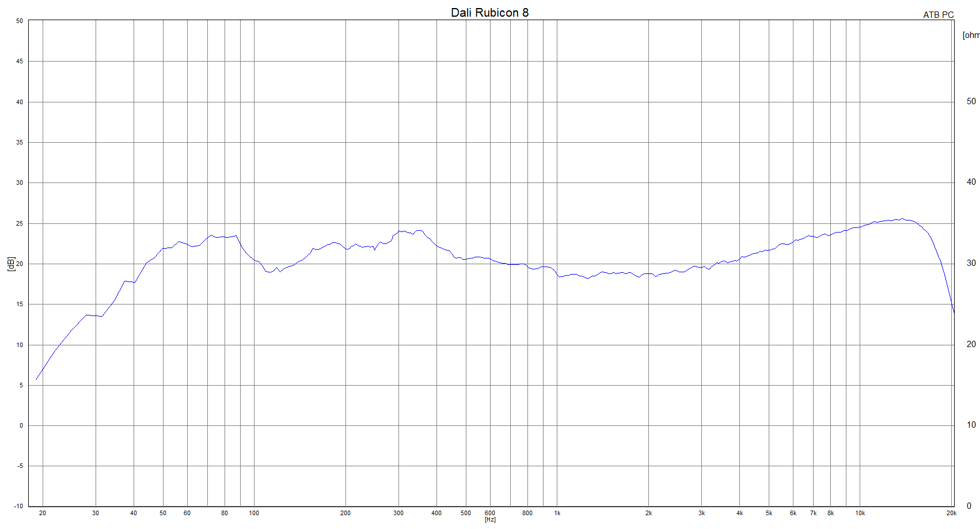980x529 pixels.
Task: Click the 60 frequency label
Action: [187, 513]
